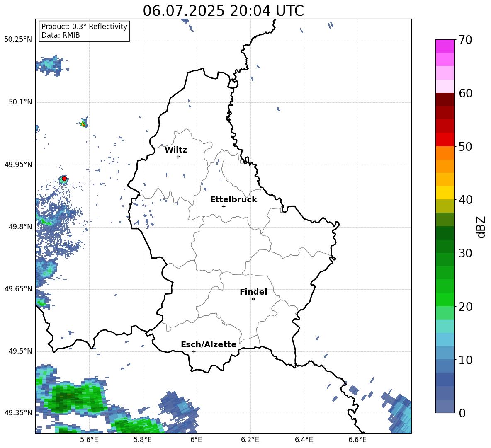Click the small intense echo near 50.05°N
This screenshot has height=448, width=491.
pos(84,123)
